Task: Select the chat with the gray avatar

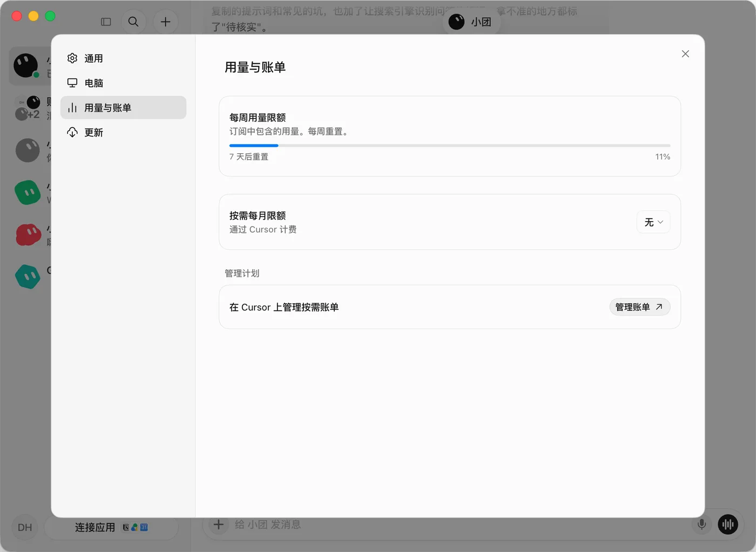Action: (x=28, y=151)
